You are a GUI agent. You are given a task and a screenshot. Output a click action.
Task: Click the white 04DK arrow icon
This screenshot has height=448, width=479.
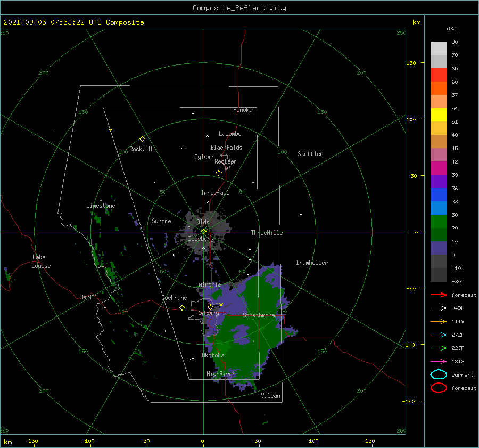pyautogui.click(x=439, y=308)
